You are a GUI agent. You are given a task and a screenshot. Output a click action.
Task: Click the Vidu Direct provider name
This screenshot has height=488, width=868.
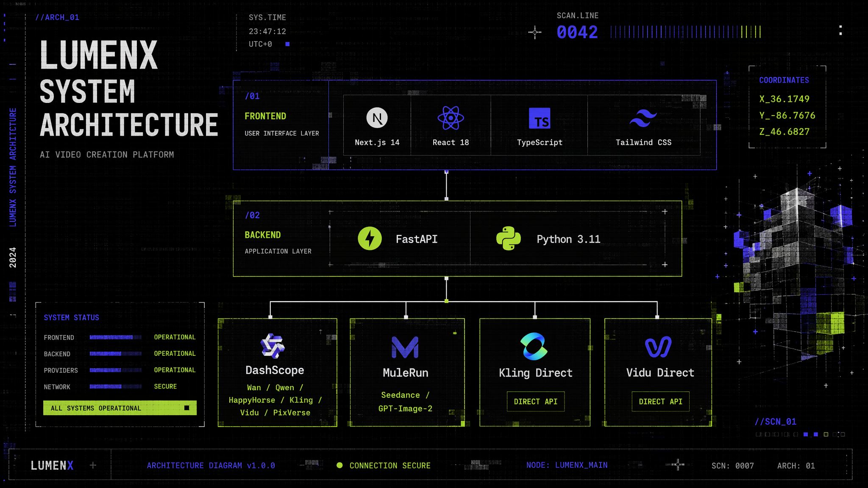[660, 373]
